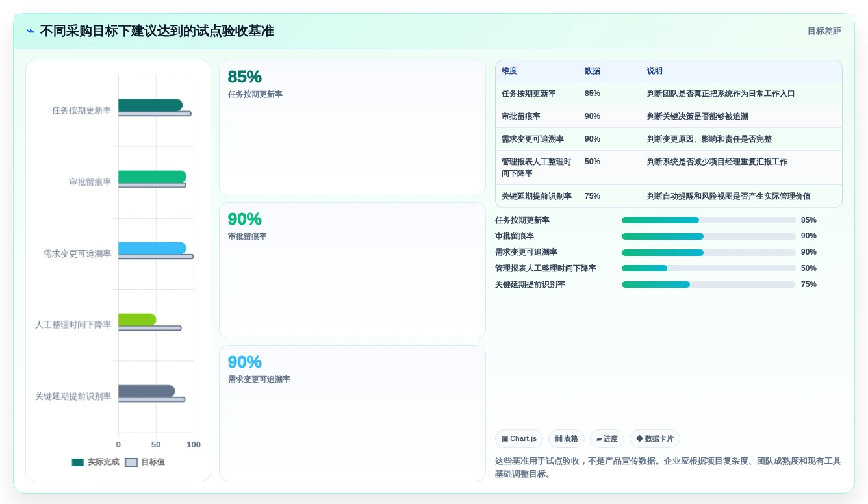Click description 判断变更原因、影响和责任是否完整
The image size is (868, 504).
pos(709,139)
